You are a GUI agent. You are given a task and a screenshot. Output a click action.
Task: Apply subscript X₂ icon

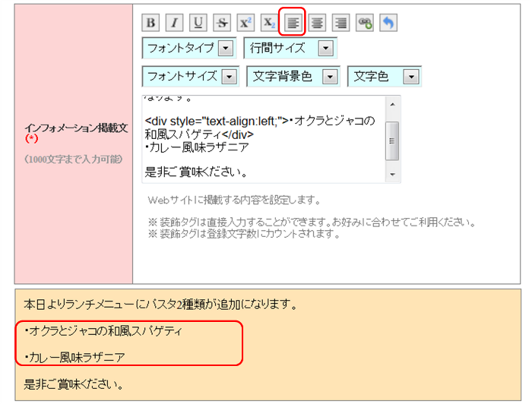[269, 23]
